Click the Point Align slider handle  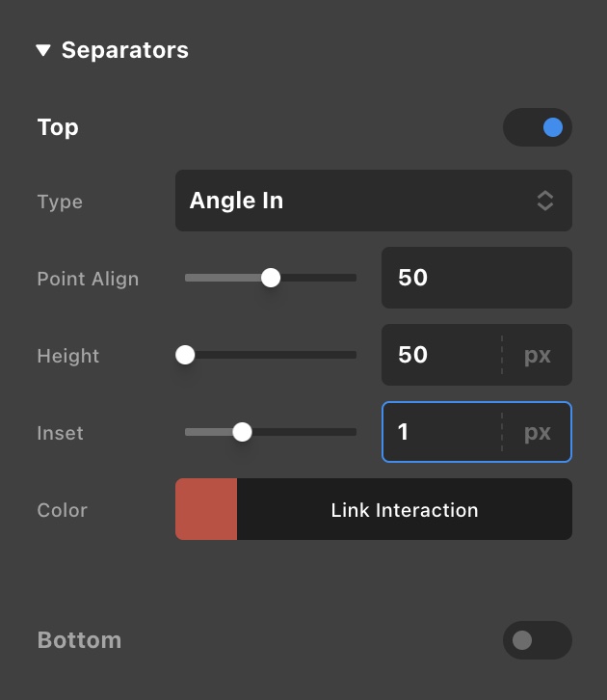[271, 278]
